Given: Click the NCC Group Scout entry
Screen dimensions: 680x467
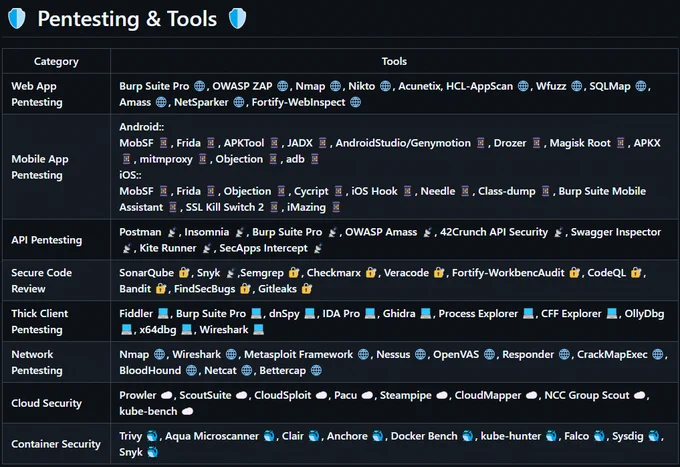Looking at the screenshot, I should point(586,395).
